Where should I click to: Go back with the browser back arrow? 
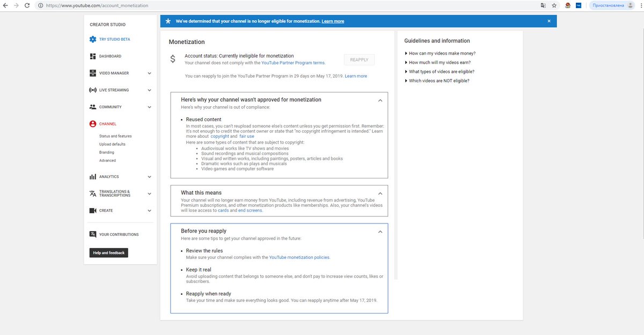tap(6, 5)
